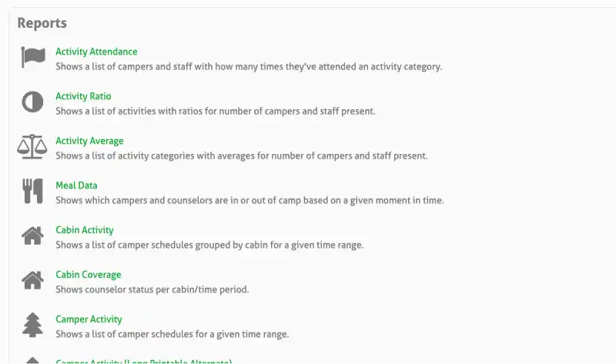616x364 pixels.
Task: Click the Reports section heading
Action: pos(42,23)
